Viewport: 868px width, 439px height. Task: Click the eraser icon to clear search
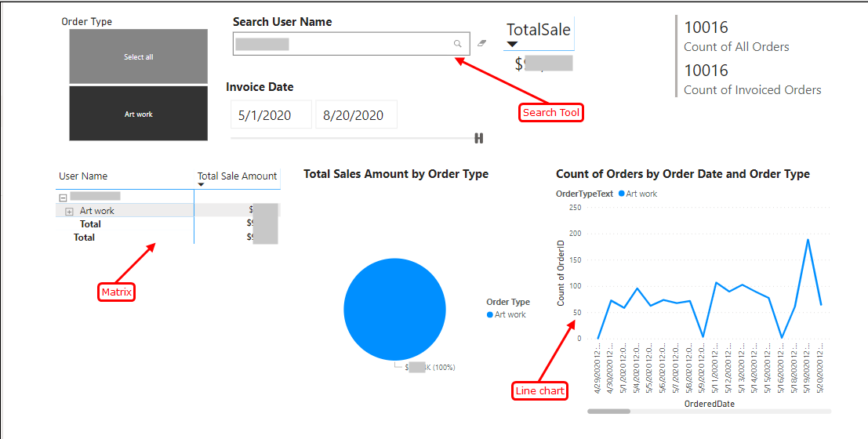click(x=481, y=44)
